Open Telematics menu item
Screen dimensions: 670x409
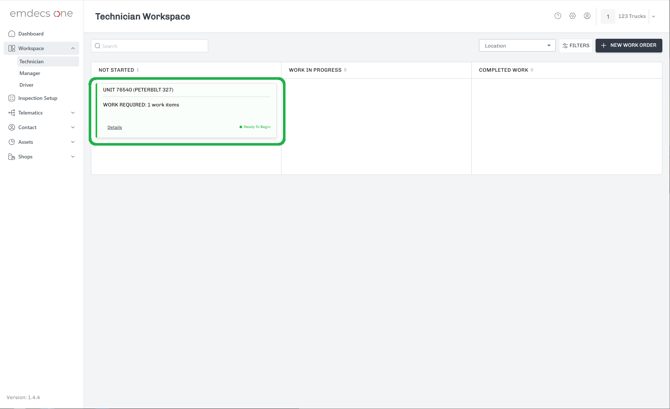(x=30, y=112)
